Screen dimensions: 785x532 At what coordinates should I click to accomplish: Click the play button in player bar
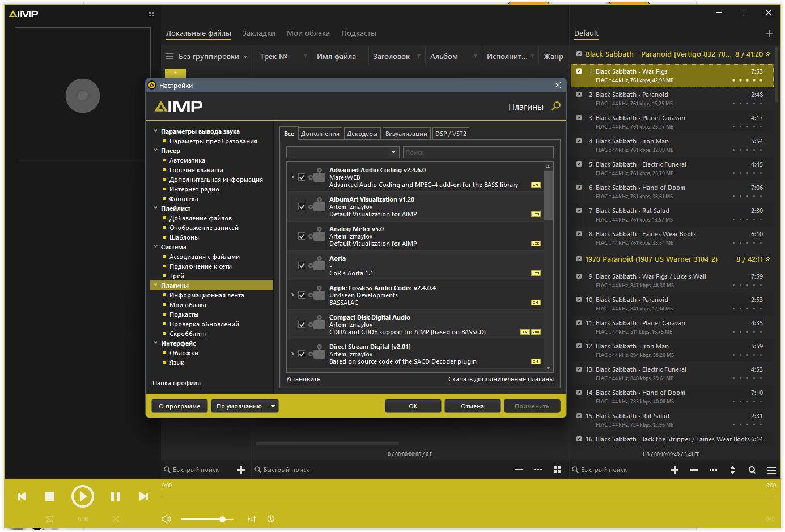(83, 496)
